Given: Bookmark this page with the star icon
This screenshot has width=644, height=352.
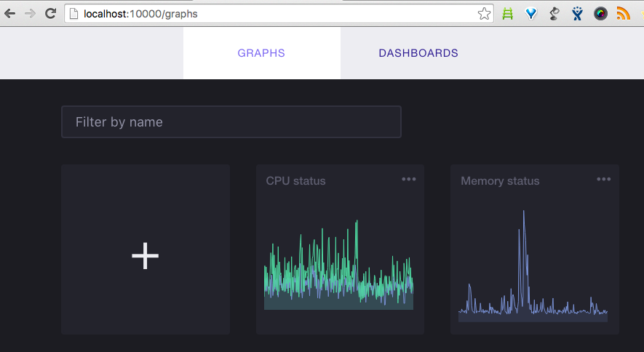Looking at the screenshot, I should click(484, 14).
